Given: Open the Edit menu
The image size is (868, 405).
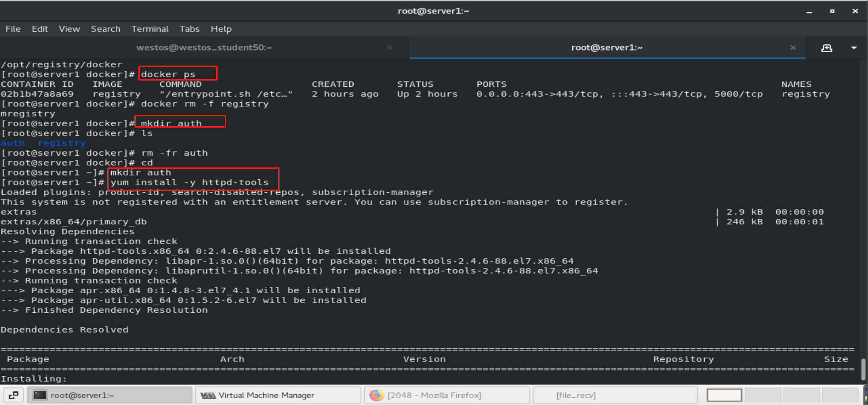Looking at the screenshot, I should tap(40, 29).
